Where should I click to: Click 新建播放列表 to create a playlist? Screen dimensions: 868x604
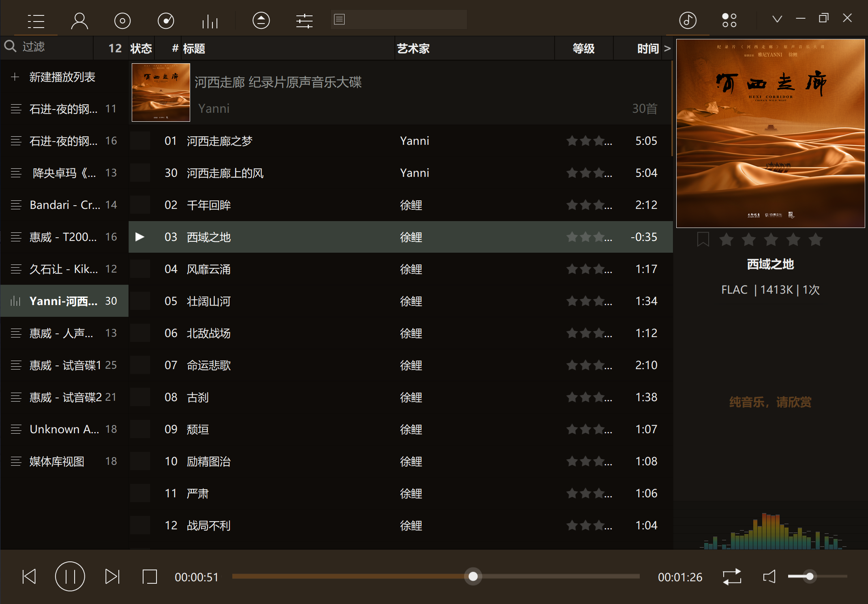click(x=62, y=77)
